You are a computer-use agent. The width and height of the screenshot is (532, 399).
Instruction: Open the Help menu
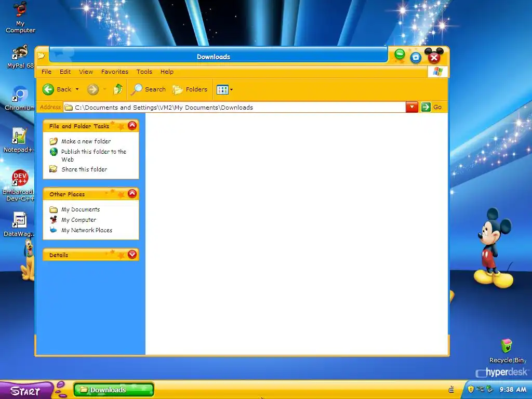tap(167, 72)
